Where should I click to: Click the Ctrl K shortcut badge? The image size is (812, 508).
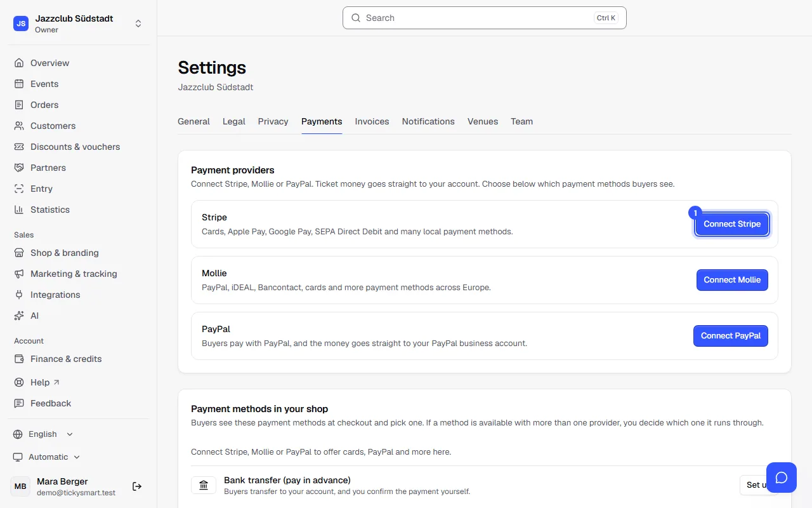[x=606, y=18]
